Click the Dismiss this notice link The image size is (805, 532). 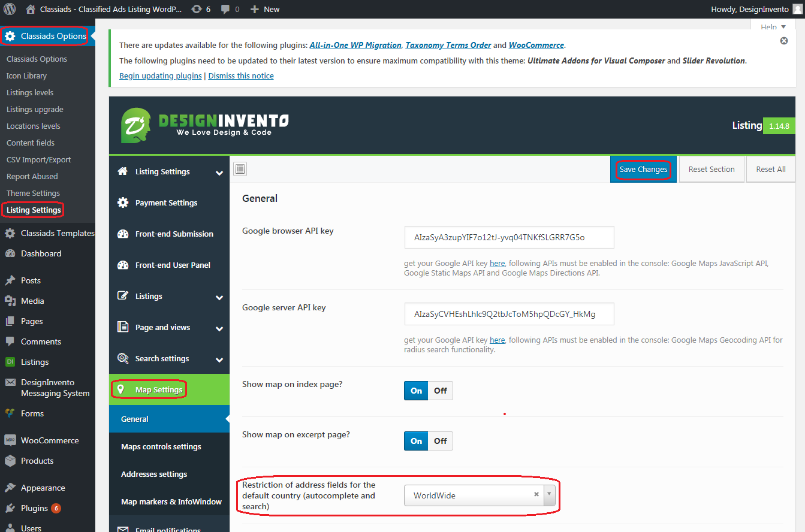coord(241,75)
